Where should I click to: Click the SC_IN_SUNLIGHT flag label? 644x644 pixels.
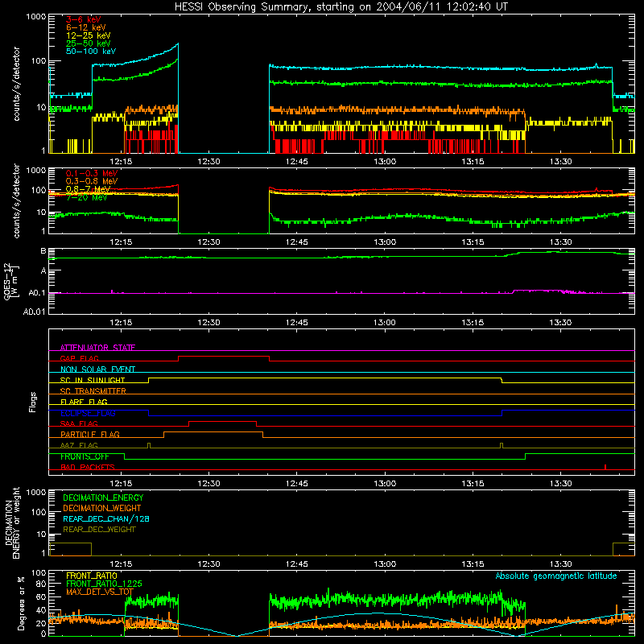point(93,380)
